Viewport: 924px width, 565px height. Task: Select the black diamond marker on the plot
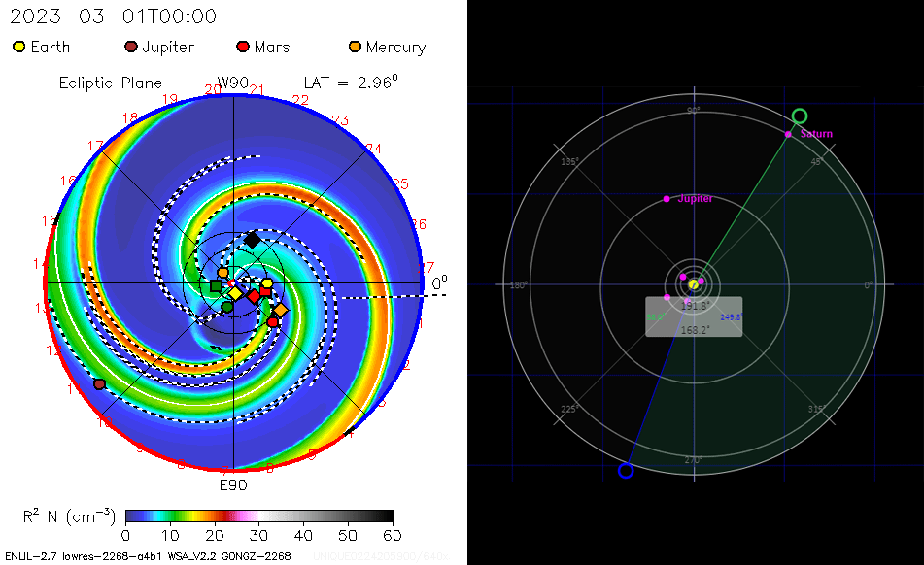[253, 239]
